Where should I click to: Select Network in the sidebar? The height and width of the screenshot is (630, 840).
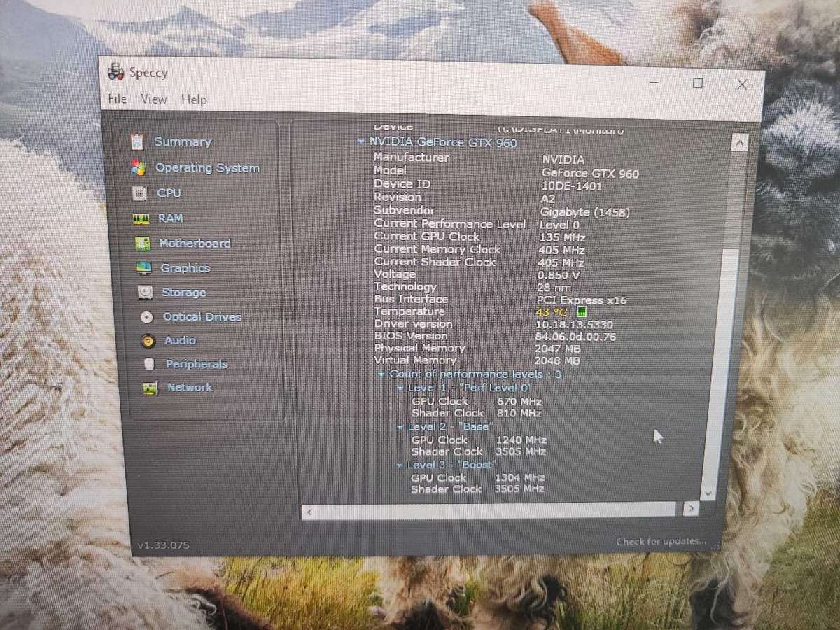click(189, 387)
